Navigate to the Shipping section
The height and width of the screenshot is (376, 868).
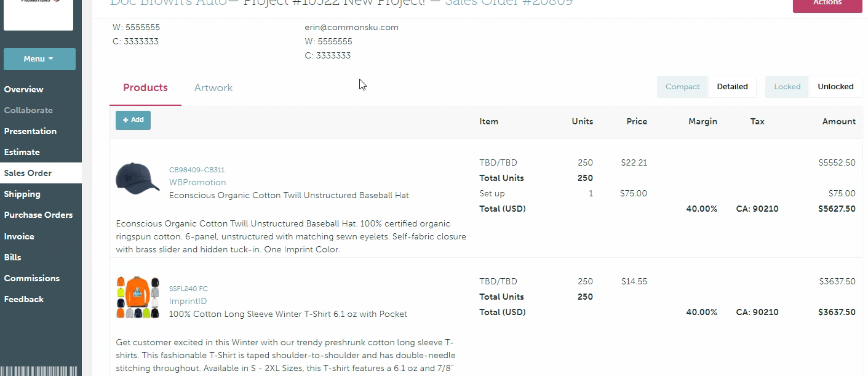click(x=22, y=194)
